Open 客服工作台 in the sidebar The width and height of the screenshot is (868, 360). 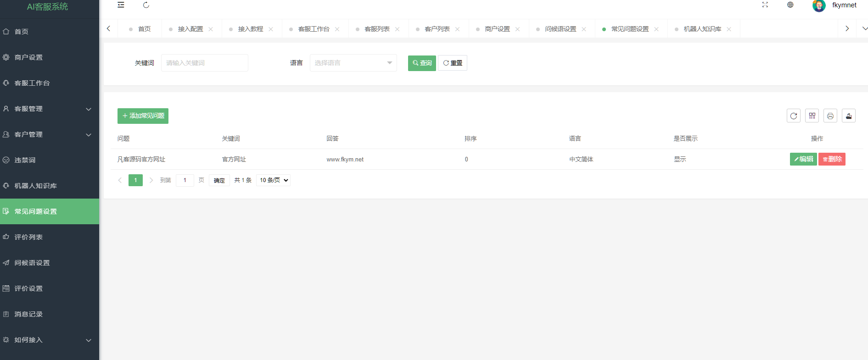tap(50, 83)
